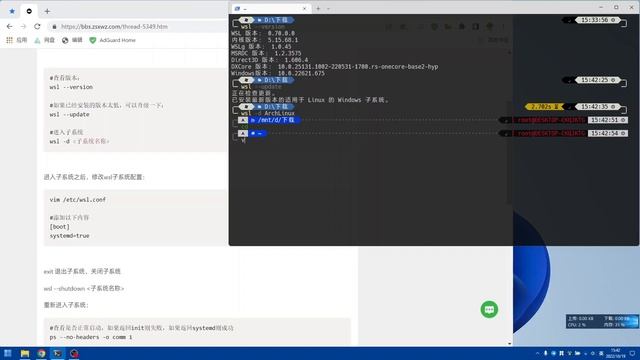This screenshot has width=640, height=360.
Task: Click 'wsl -d ArchLinux' command in terminal
Action: click(x=268, y=113)
